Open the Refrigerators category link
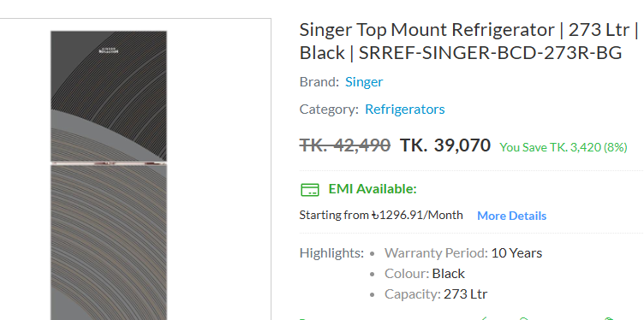This screenshot has height=320, width=644. (x=404, y=110)
